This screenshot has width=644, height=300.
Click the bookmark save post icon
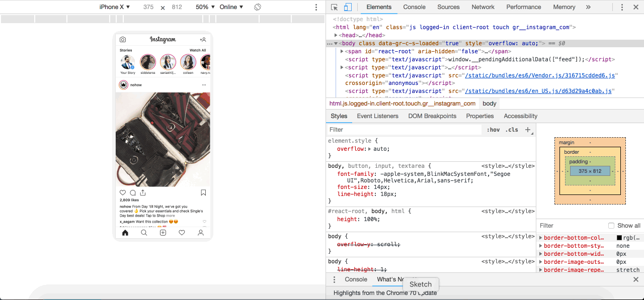(203, 192)
